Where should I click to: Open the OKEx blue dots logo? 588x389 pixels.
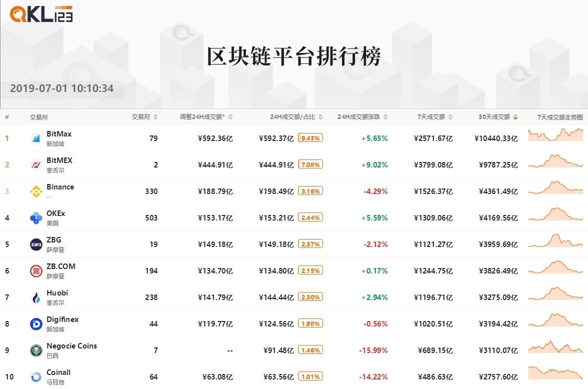(36, 218)
